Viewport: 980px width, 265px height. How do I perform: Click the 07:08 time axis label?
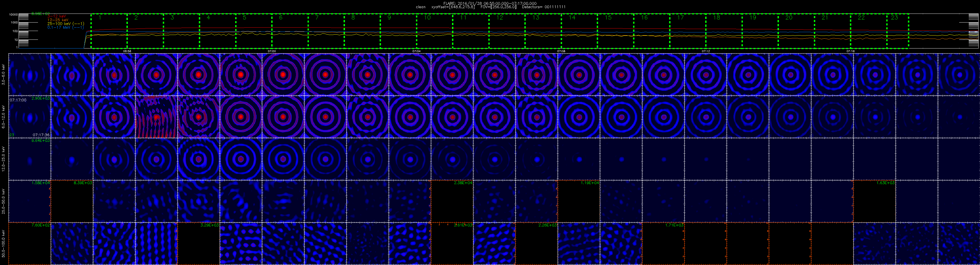point(561,51)
